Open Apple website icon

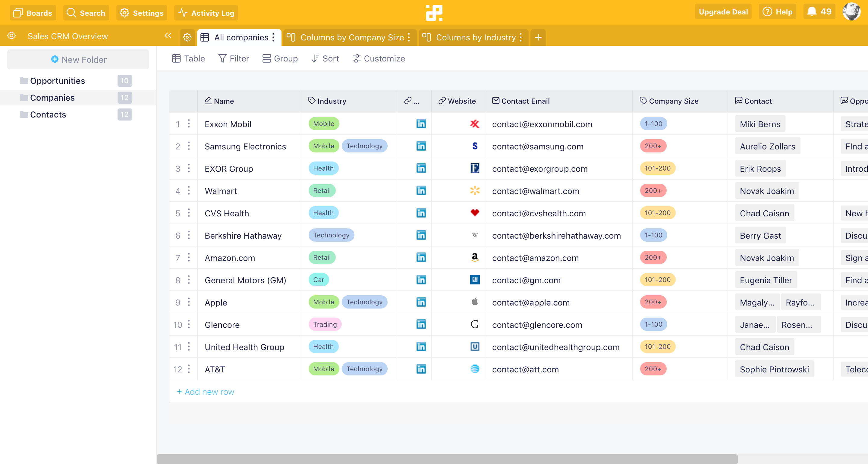[475, 302]
